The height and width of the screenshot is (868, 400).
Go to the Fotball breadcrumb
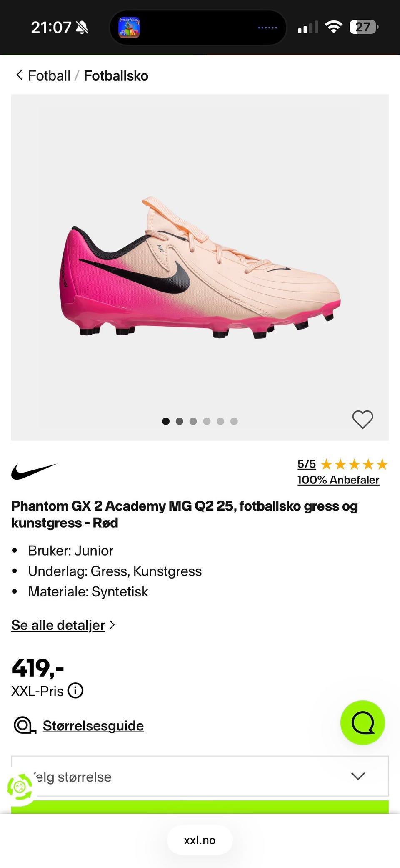pos(49,75)
